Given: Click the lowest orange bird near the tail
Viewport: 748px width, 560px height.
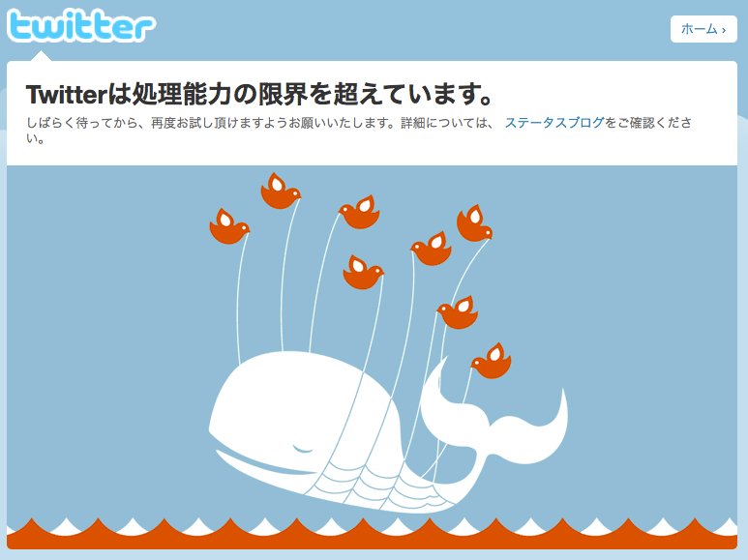Looking at the screenshot, I should (x=492, y=361).
